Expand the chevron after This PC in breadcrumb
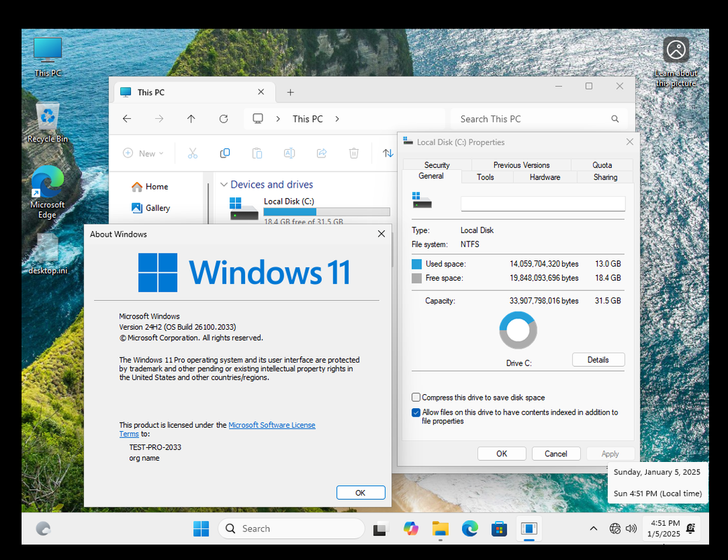The height and width of the screenshot is (560, 728). pos(337,119)
